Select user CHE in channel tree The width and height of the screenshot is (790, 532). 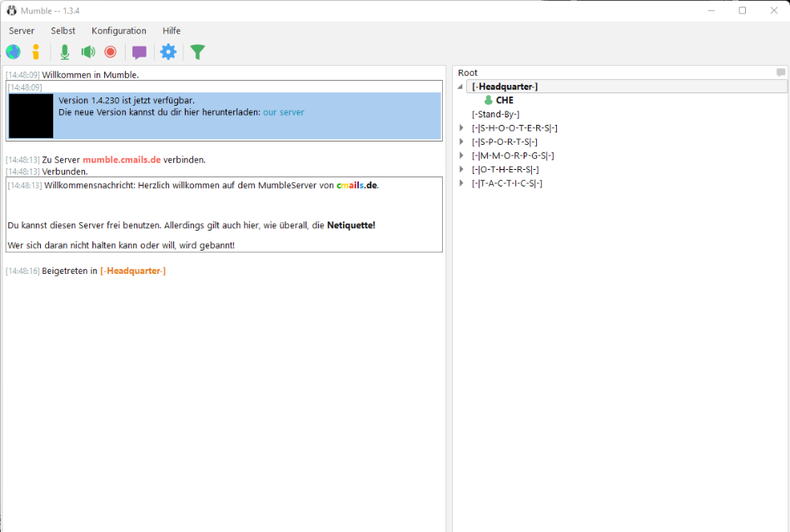[504, 100]
